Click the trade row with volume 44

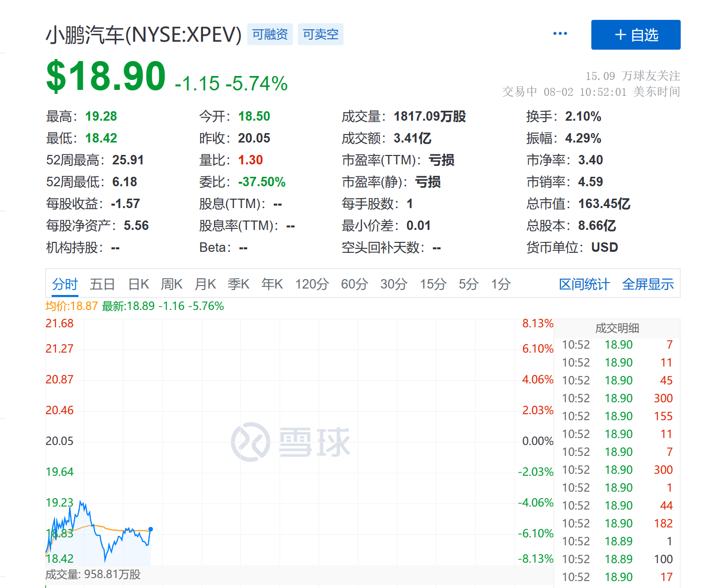[x=617, y=506]
